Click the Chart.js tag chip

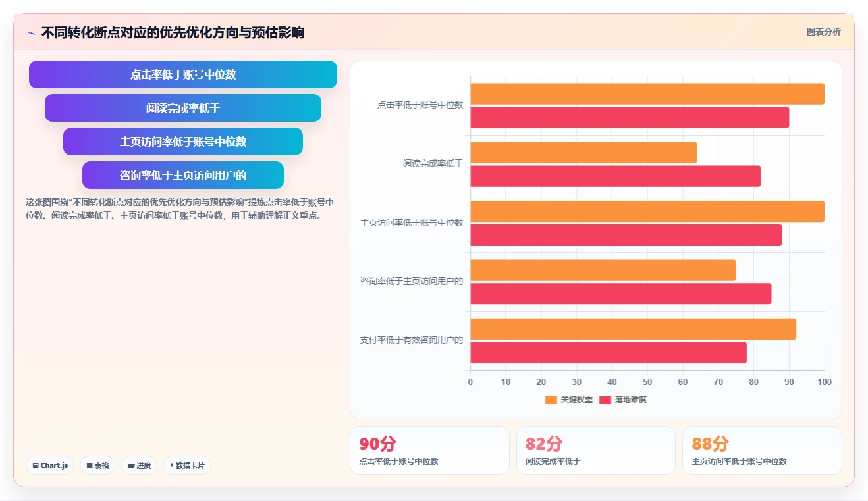51,465
